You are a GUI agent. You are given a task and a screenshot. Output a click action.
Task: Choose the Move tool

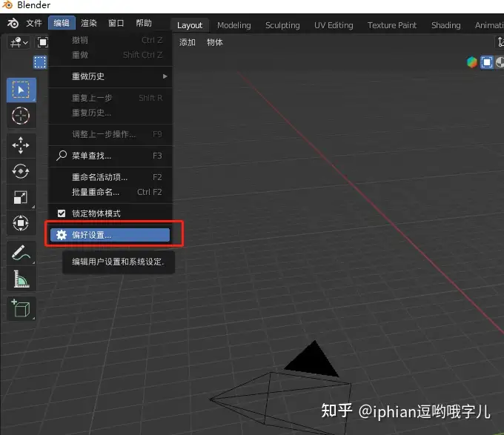(x=21, y=145)
